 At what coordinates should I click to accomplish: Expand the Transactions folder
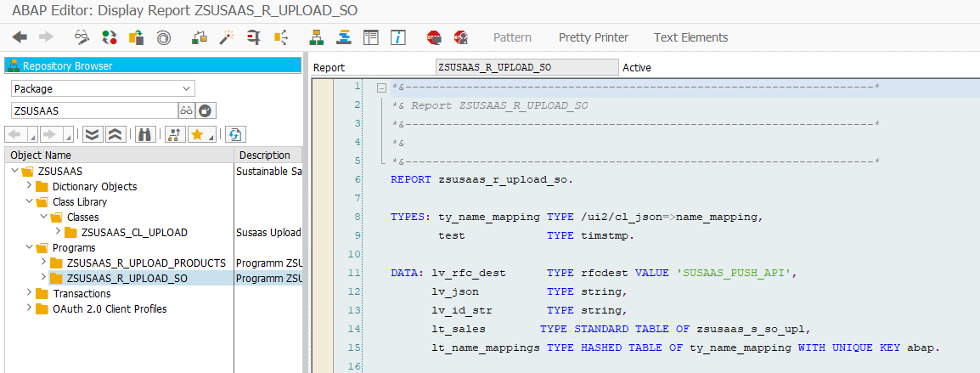pyautogui.click(x=29, y=293)
